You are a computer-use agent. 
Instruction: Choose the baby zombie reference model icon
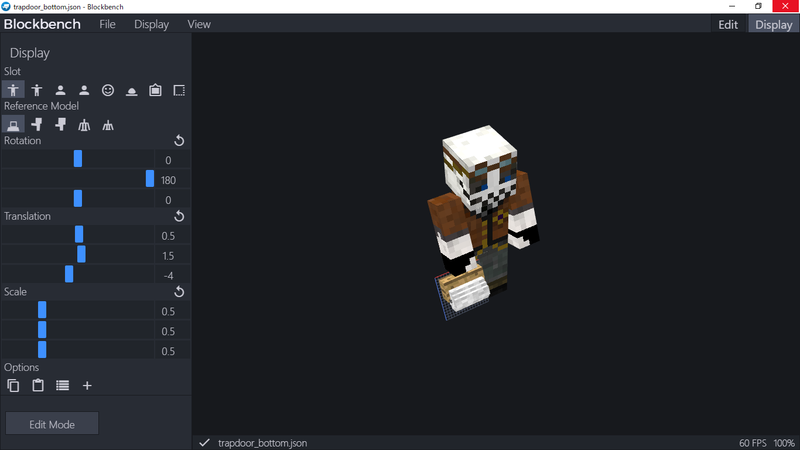(60, 124)
